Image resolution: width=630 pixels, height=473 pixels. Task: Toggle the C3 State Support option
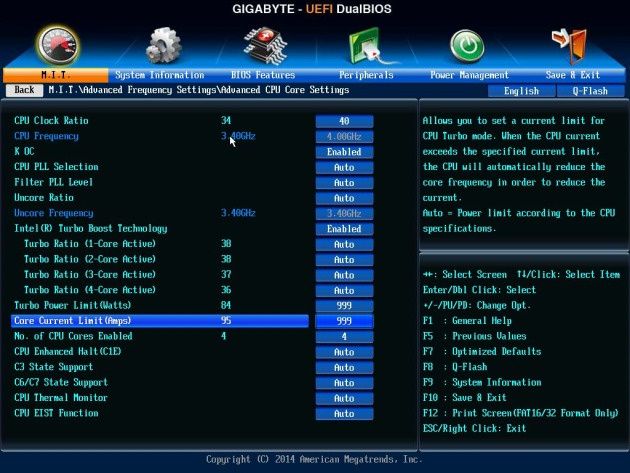point(344,367)
